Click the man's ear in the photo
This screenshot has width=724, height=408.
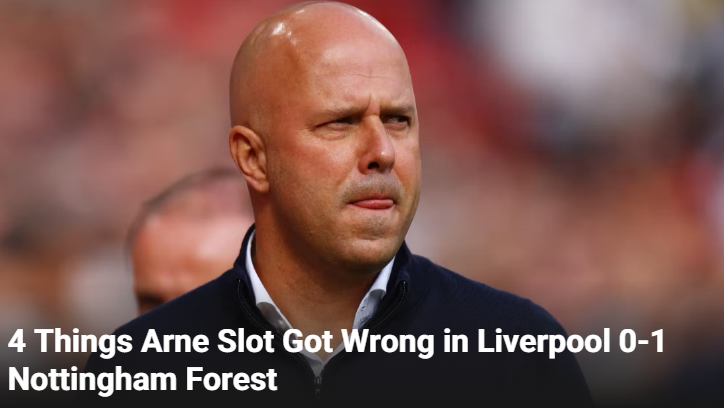[249, 159]
